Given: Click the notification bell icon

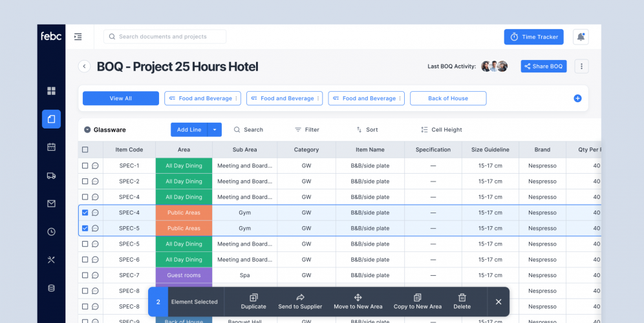Looking at the screenshot, I should (x=581, y=37).
